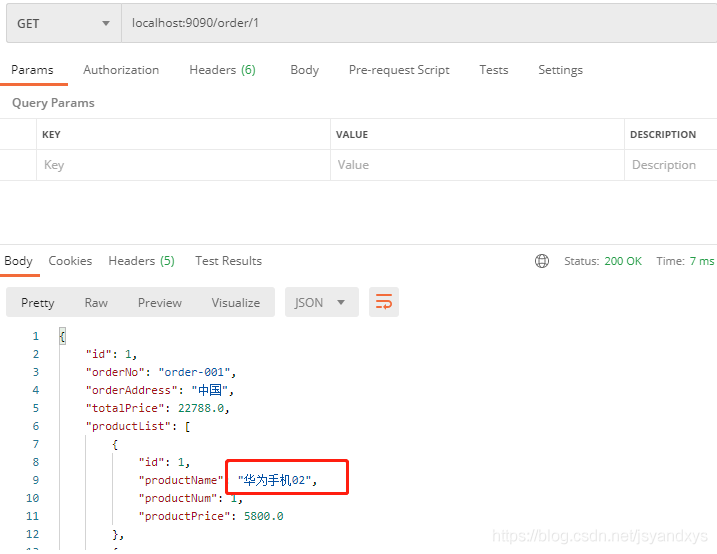Screen dimensions: 717x554
Task: Click the request URL field localhost:9090/order/1
Action: 419,23
